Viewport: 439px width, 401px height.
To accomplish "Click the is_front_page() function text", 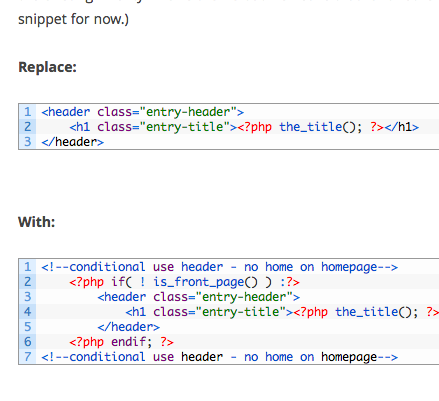I will [x=206, y=282].
